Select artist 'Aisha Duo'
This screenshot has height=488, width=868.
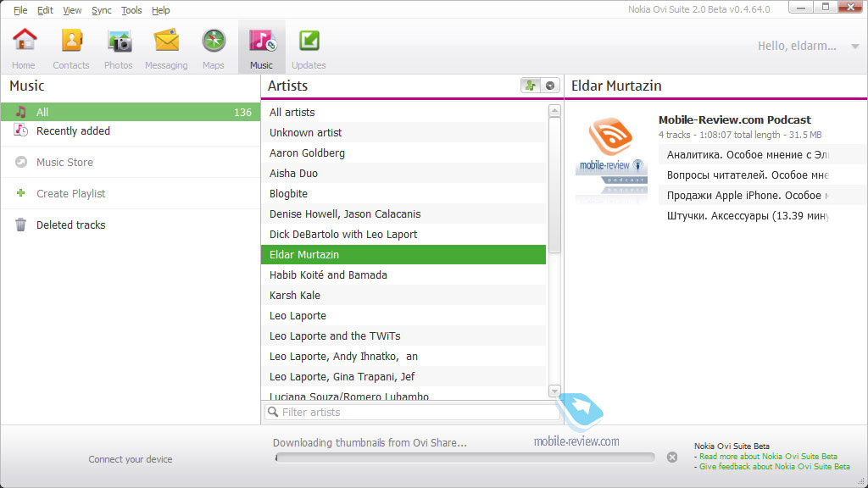pos(403,174)
